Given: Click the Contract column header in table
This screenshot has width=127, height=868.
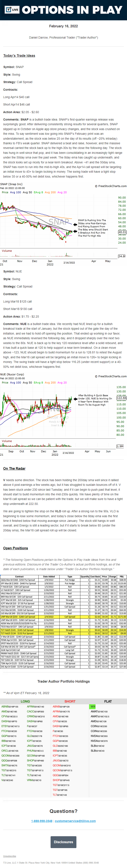Looking at the screenshot, I should [19, 576].
